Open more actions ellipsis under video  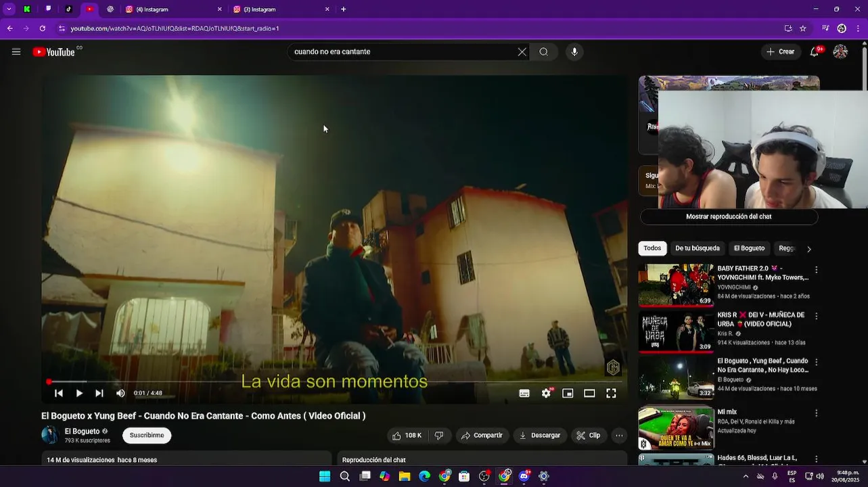pyautogui.click(x=618, y=436)
